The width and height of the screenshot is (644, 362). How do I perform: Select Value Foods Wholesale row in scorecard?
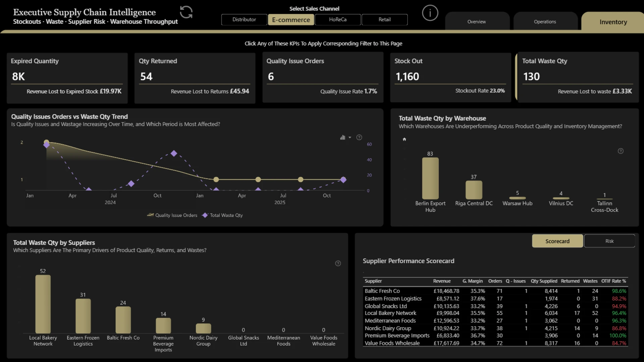pos(495,343)
